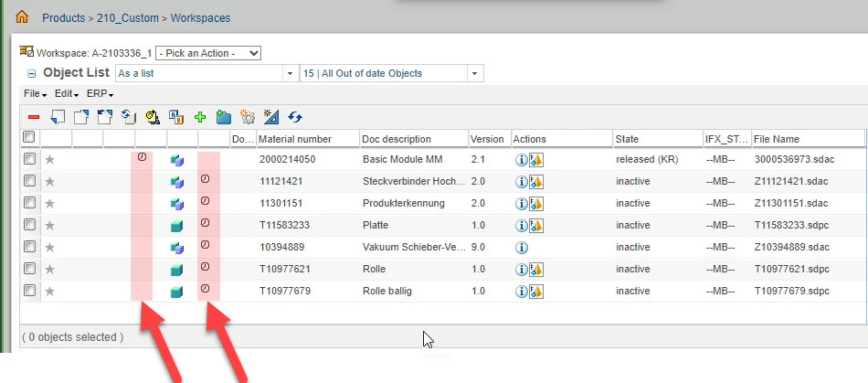Screen dimensions: 868x383
Task: Click the green plus Add icon
Action: (200, 117)
